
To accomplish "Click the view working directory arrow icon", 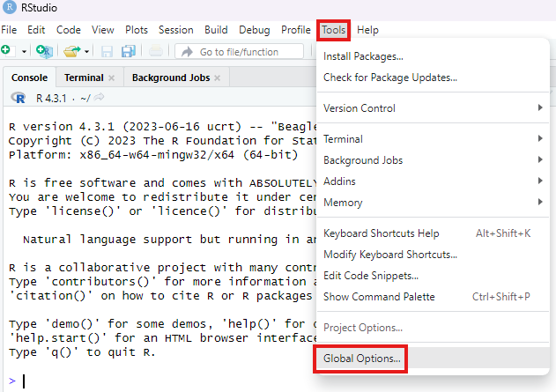I will (100, 97).
